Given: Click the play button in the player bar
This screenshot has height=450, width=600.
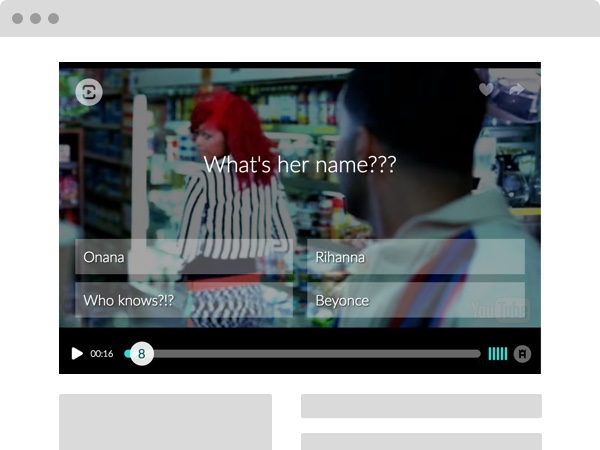Looking at the screenshot, I should (x=77, y=354).
